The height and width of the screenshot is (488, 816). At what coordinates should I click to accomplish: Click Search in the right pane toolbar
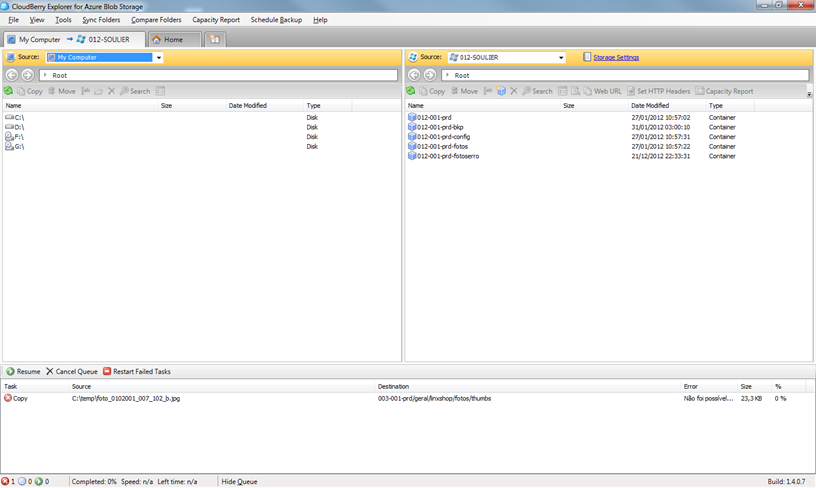click(x=537, y=91)
